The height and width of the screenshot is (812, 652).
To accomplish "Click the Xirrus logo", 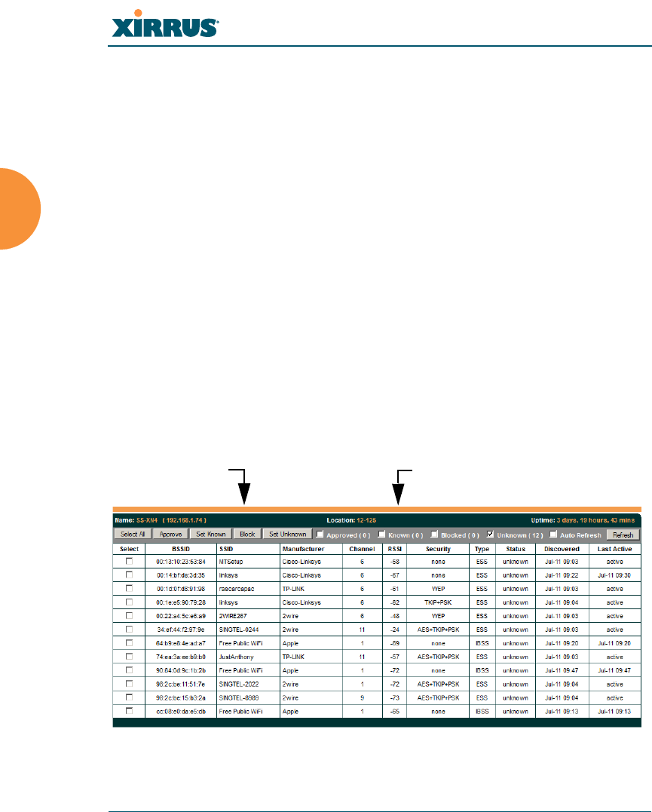I will point(165,24).
